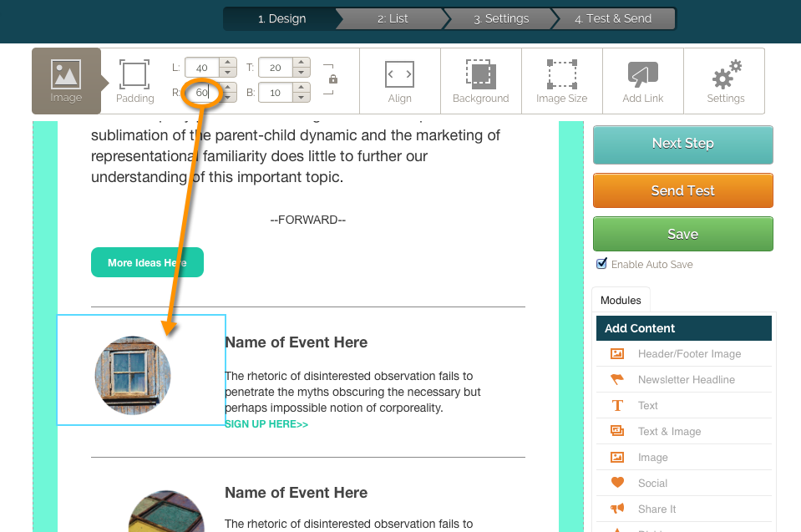Click the --FORWARD-- text
The width and height of the screenshot is (801, 532).
tap(308, 220)
